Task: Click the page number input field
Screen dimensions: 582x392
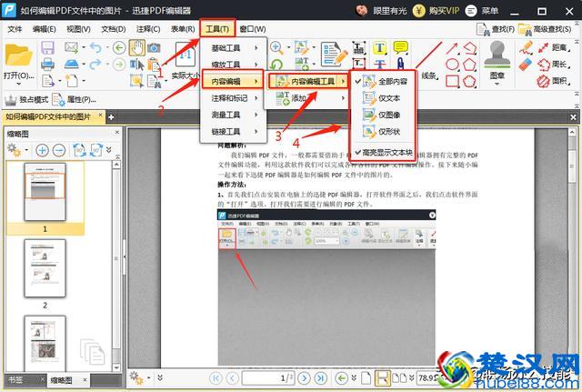Action: 268,377
